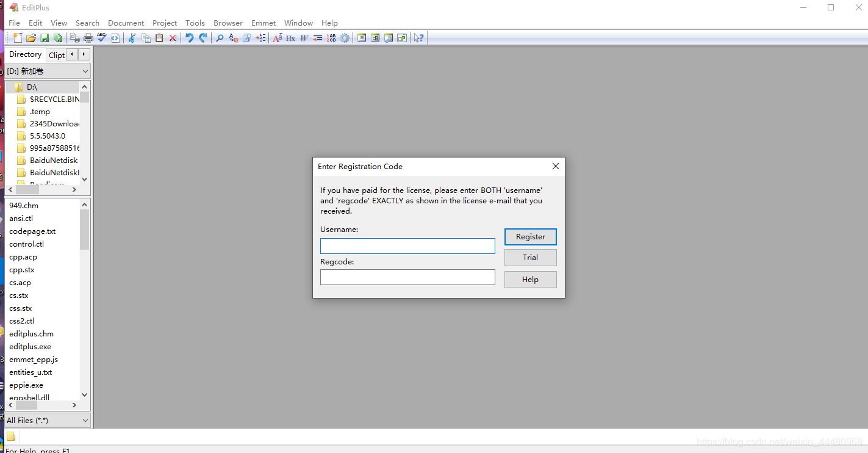This screenshot has width=868, height=453.
Task: Click the Replace toolbar icon
Action: point(234,38)
